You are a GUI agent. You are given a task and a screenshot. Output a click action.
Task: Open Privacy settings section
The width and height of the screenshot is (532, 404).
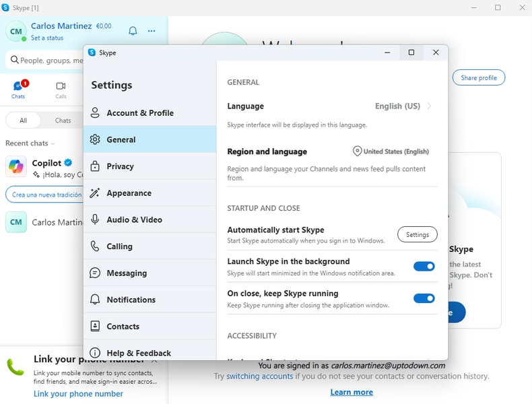point(149,166)
